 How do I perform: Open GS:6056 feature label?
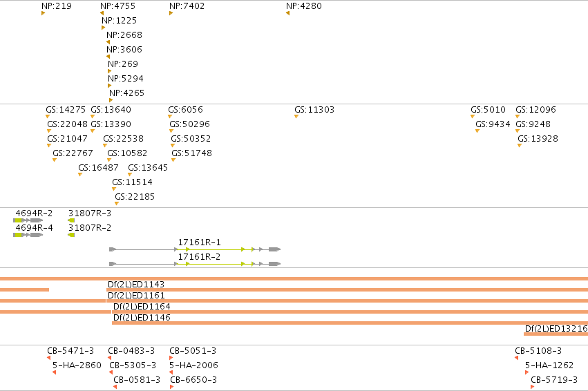(x=185, y=110)
